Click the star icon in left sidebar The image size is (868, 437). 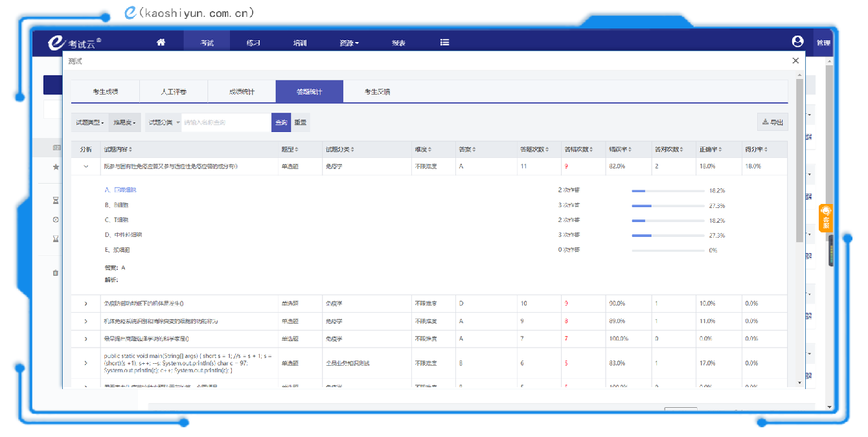tap(56, 167)
